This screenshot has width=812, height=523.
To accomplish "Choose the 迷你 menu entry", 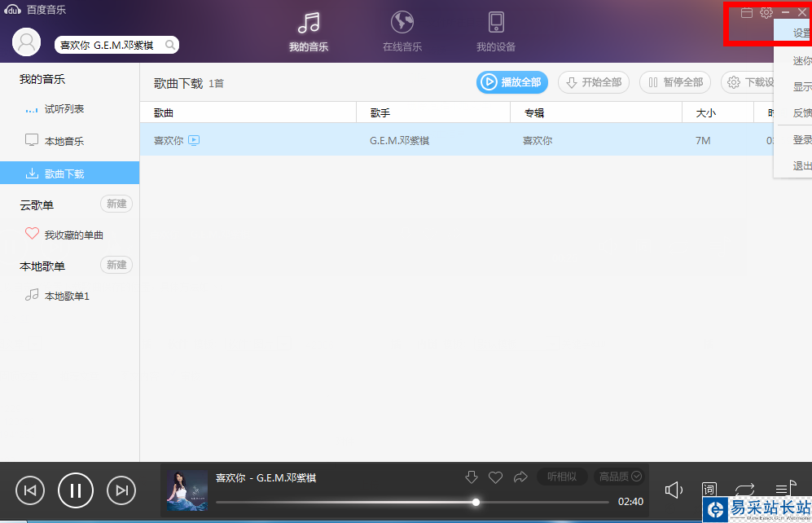I will click(792, 60).
